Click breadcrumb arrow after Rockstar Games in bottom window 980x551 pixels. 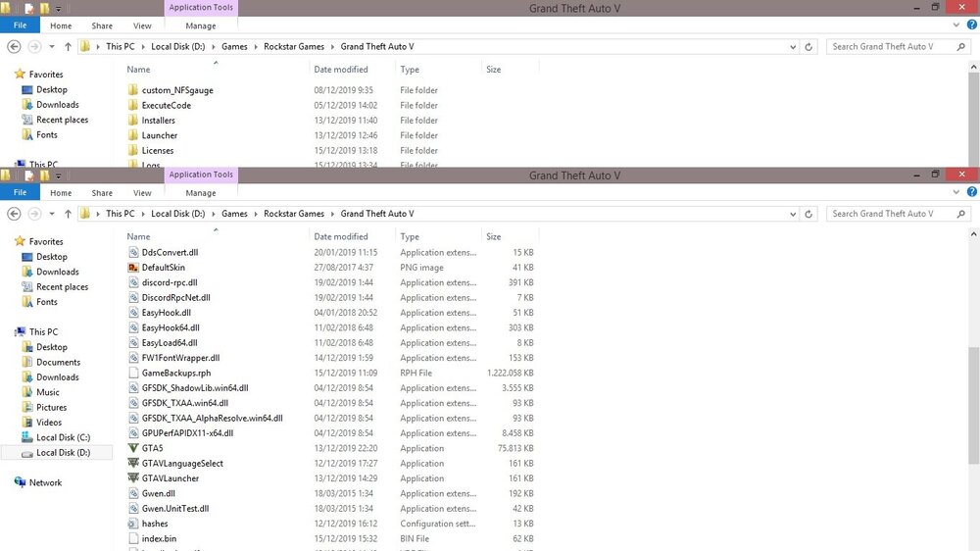(332, 214)
